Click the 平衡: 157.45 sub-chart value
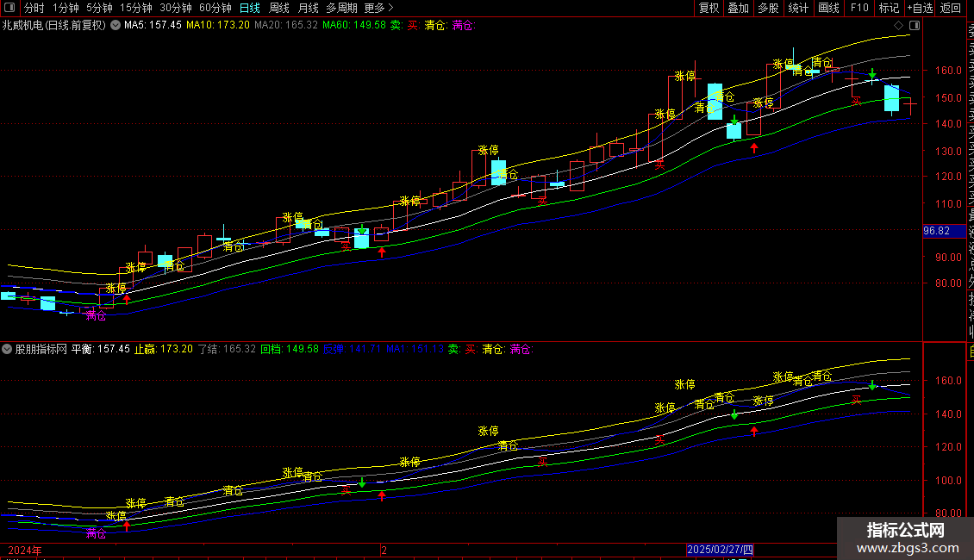 pos(101,349)
